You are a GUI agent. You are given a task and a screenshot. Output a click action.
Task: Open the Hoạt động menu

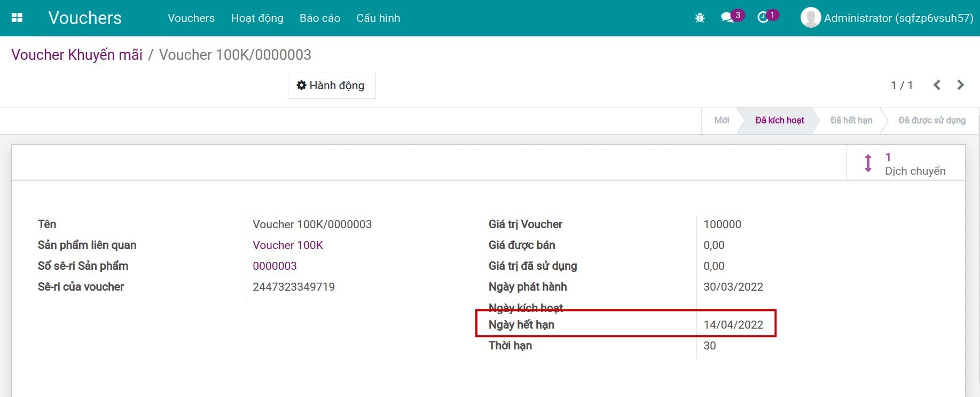coord(257,18)
